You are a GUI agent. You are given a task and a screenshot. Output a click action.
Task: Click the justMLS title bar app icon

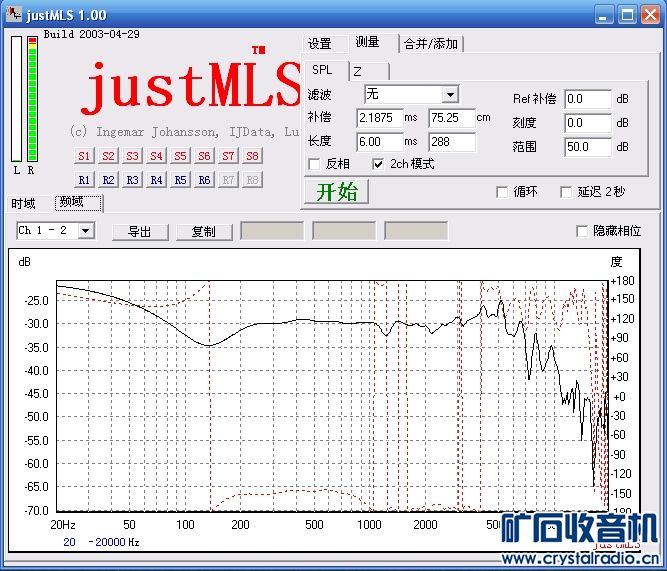click(x=14, y=15)
